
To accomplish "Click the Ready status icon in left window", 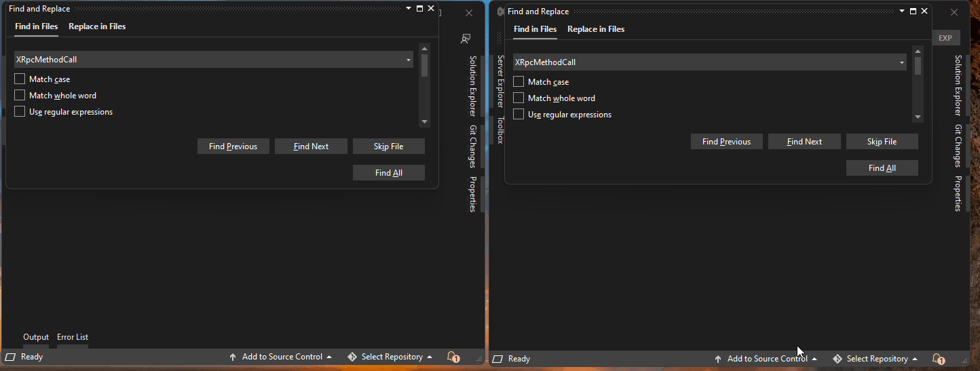I will 11,357.
